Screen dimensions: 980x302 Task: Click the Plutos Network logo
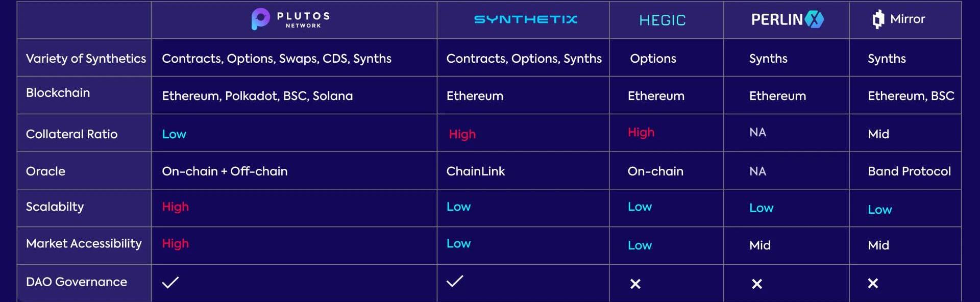(291, 19)
